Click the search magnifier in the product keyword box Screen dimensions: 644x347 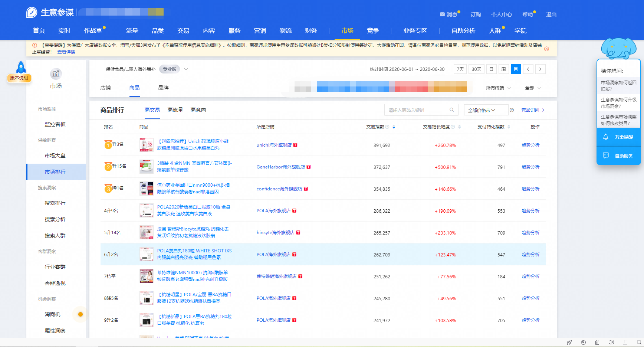(x=451, y=110)
